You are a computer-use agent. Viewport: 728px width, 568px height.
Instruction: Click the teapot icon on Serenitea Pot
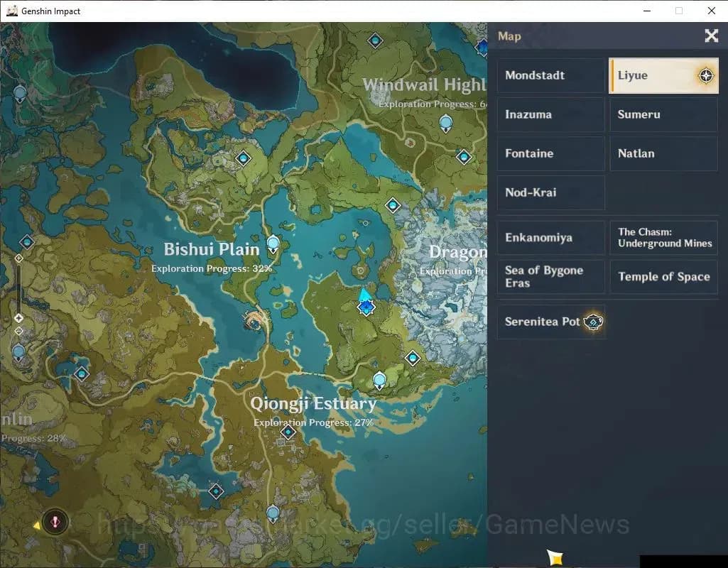click(593, 322)
